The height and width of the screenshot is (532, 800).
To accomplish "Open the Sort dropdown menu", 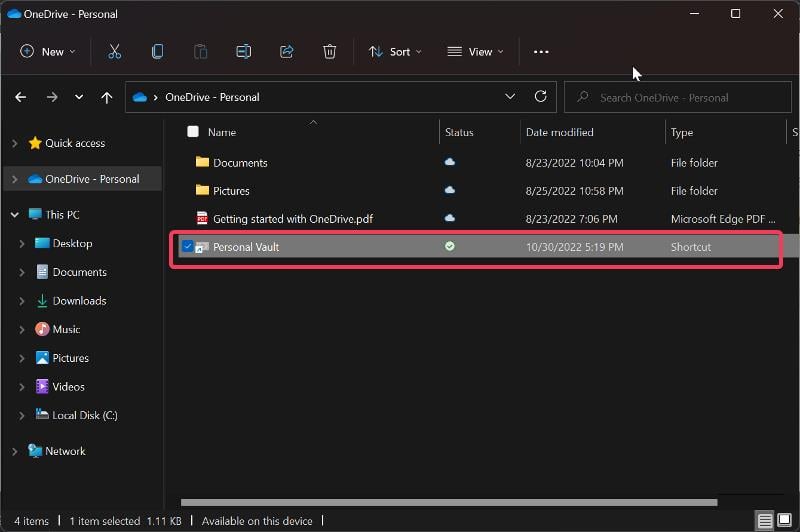I will click(x=395, y=52).
